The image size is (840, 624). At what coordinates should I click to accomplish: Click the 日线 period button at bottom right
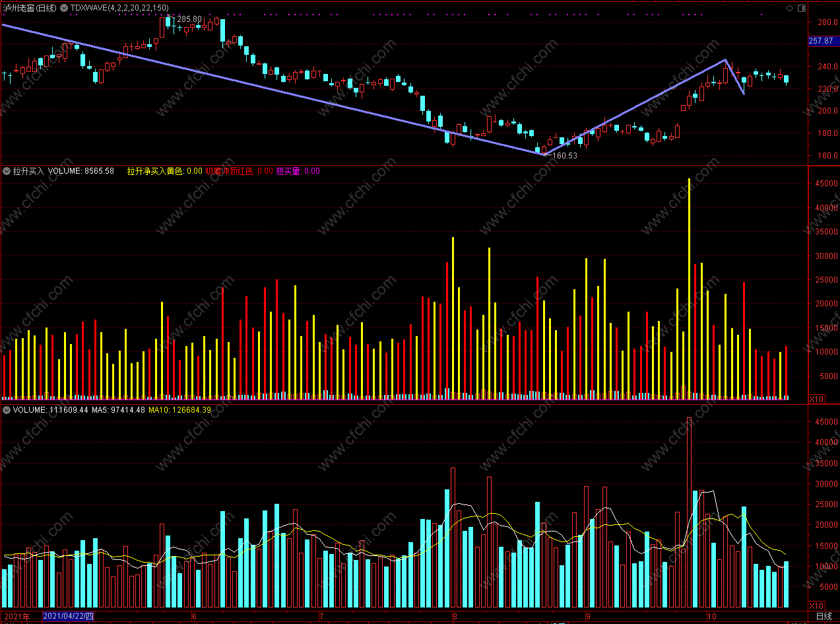[x=824, y=617]
